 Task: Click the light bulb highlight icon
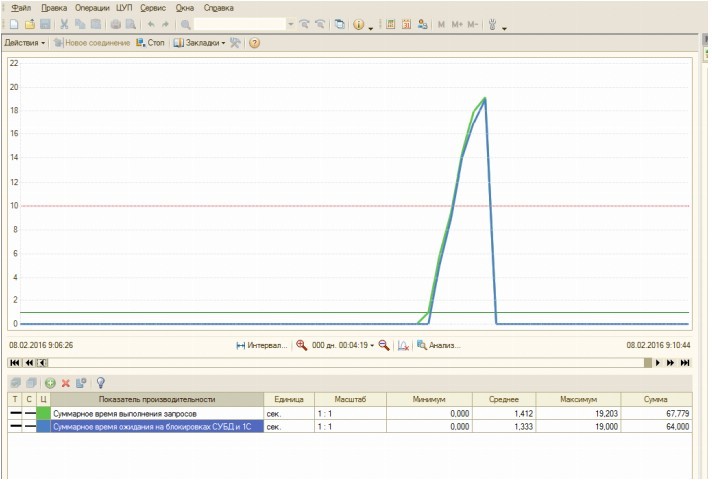coord(101,383)
